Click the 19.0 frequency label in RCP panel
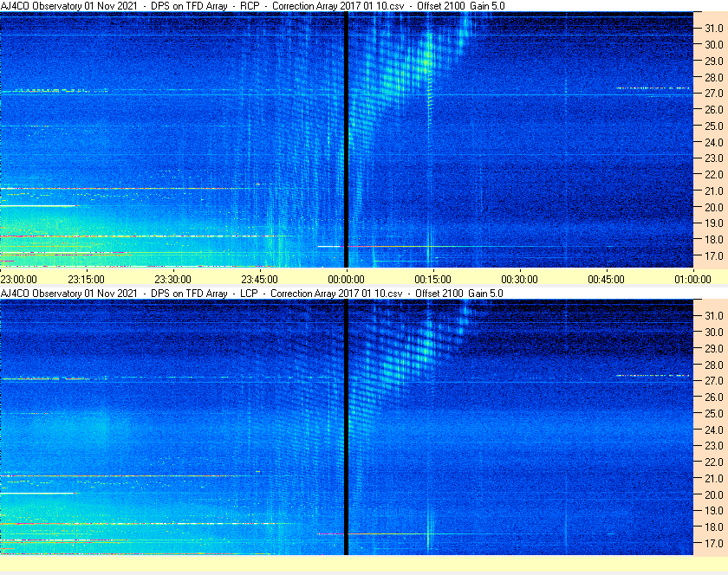 click(x=714, y=223)
